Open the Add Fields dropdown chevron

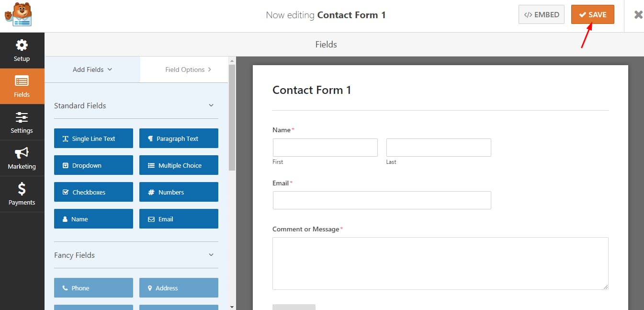(109, 69)
